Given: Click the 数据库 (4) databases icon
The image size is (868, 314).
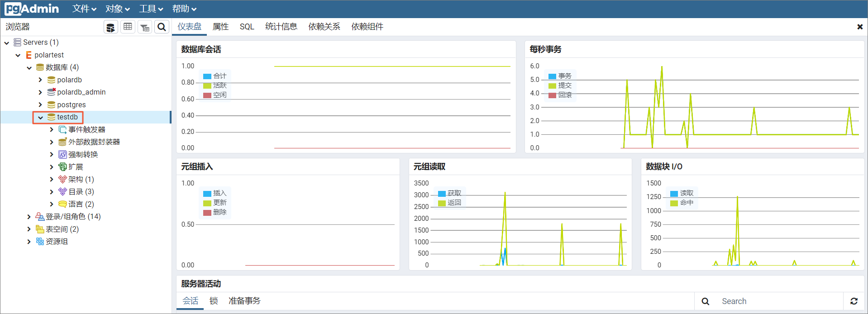Looking at the screenshot, I should [40, 67].
